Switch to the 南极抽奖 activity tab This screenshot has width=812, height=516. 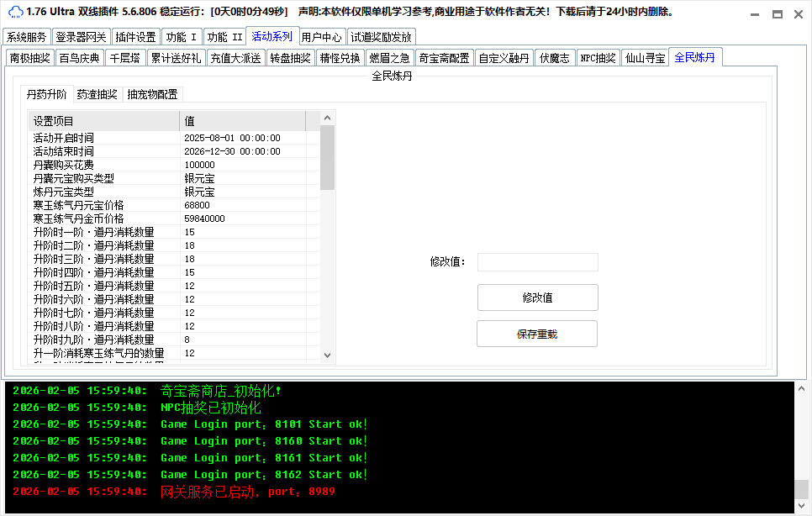(29, 58)
